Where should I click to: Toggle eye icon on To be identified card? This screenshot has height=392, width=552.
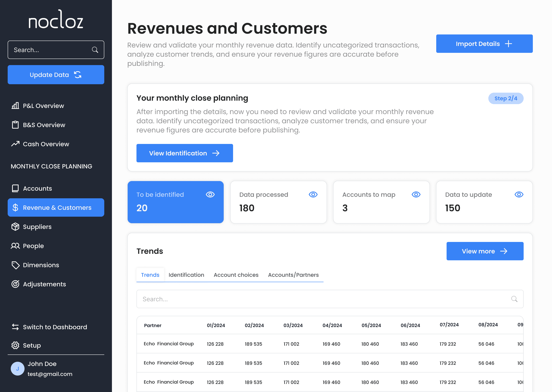(x=210, y=194)
